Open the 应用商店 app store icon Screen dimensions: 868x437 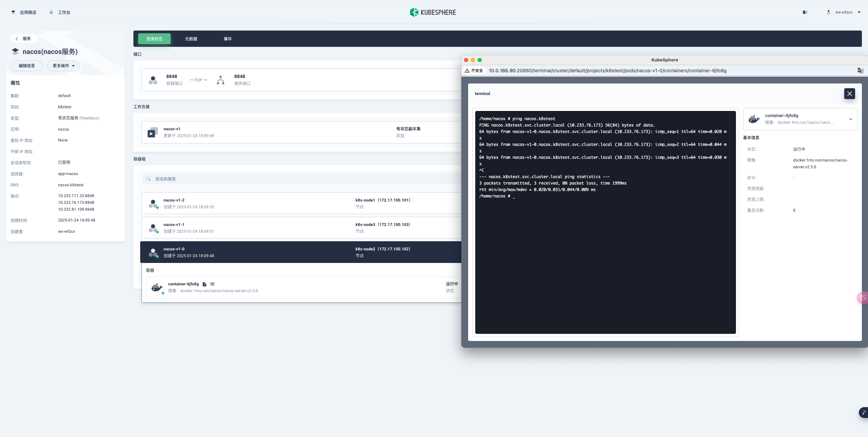13,12
